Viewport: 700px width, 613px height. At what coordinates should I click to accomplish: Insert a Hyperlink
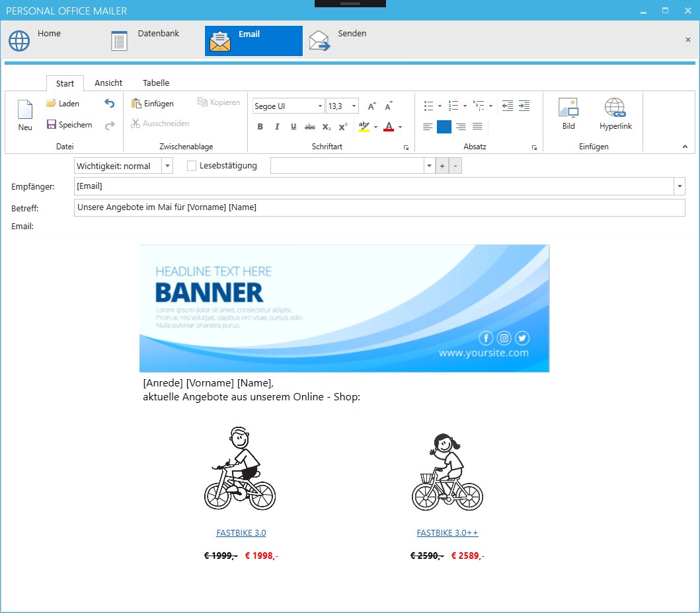[615, 114]
